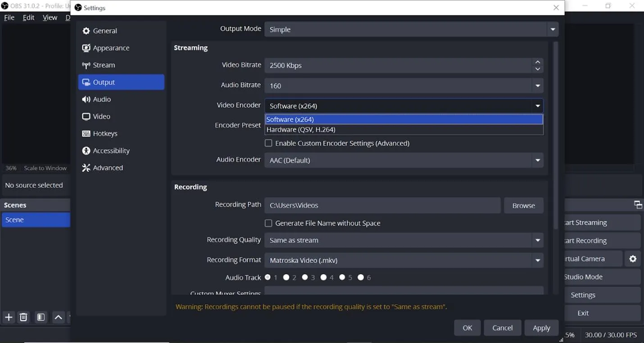Click the Hotkeys keyboard icon
The height and width of the screenshot is (343, 644).
[x=86, y=133]
